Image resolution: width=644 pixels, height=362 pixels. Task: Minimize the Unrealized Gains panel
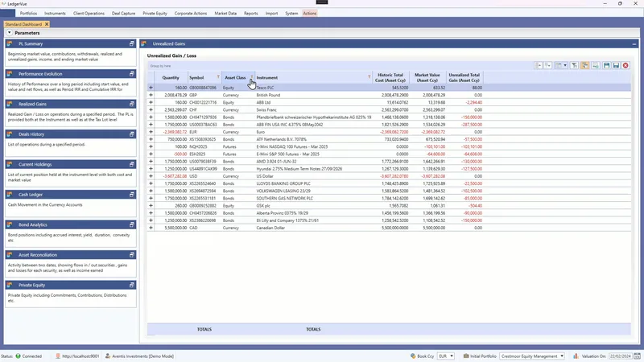coord(634,44)
